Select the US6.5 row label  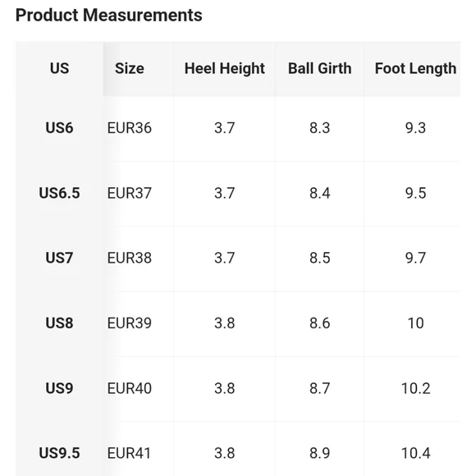[59, 193]
